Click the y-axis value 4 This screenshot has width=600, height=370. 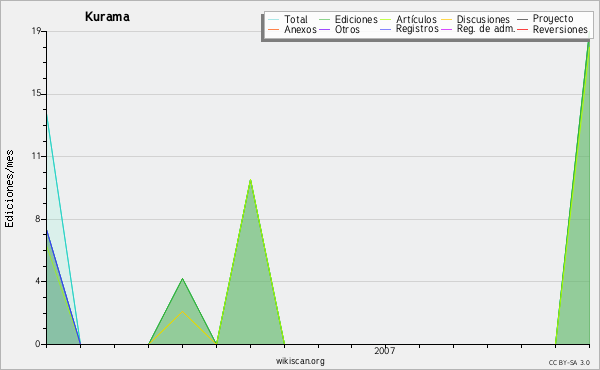[x=38, y=281]
